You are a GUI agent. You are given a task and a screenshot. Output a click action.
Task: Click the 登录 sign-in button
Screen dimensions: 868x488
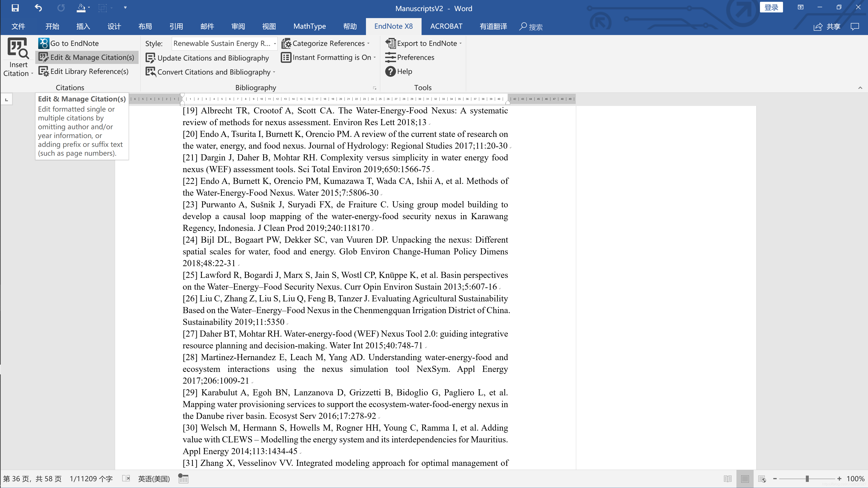click(771, 7)
